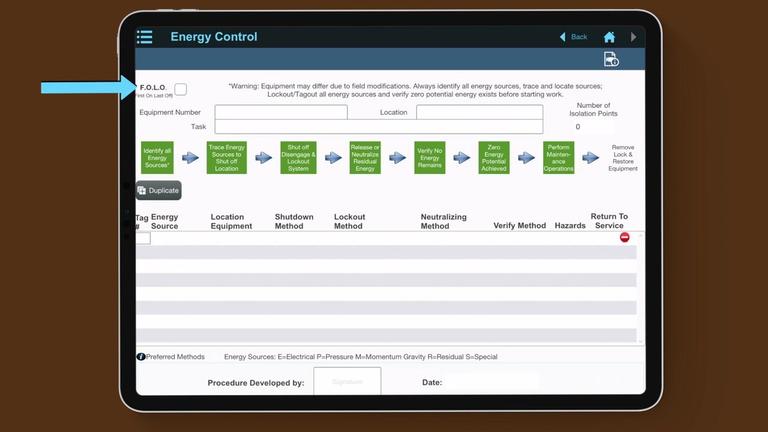Go to the Home screen icon
This screenshot has width=768, height=432.
(x=609, y=37)
